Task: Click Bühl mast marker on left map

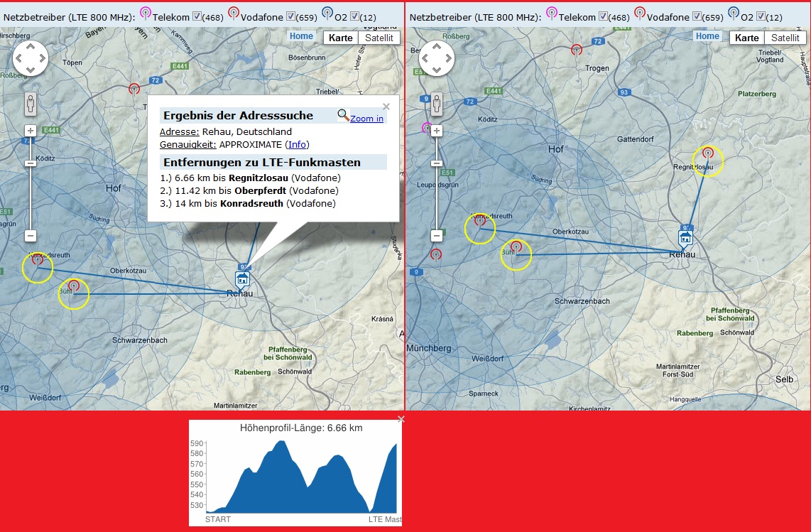Action: [x=74, y=286]
